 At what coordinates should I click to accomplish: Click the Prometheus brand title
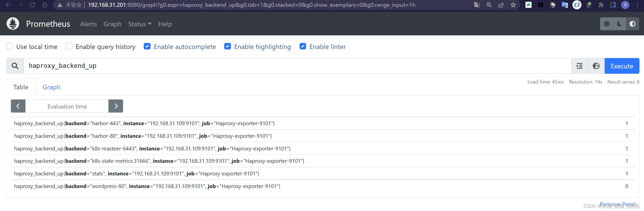(48, 24)
